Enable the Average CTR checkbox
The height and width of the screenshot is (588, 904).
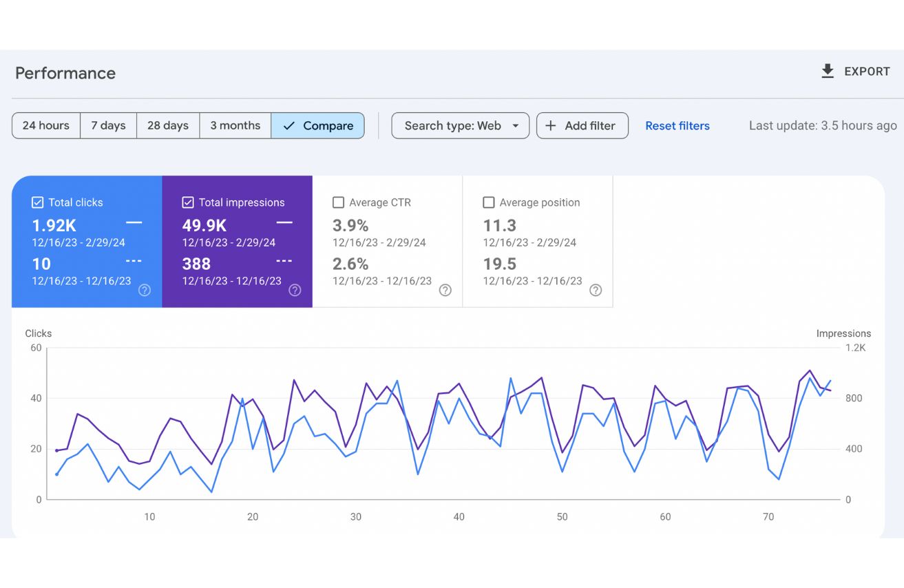coord(338,202)
